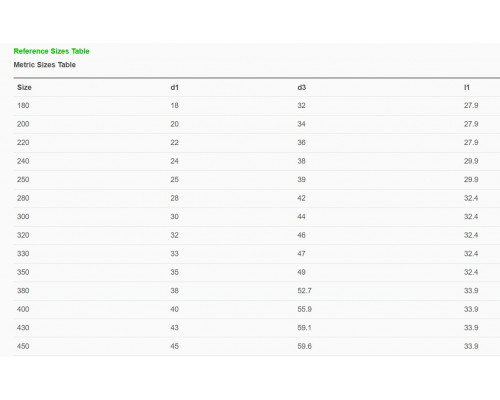Pick d3 value "34" in row 200

tap(301, 124)
